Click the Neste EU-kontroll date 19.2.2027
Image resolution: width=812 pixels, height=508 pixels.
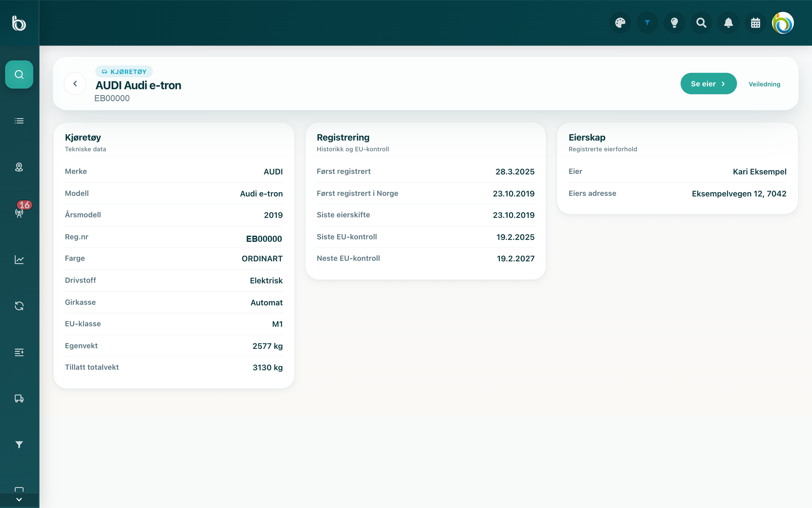(x=516, y=259)
